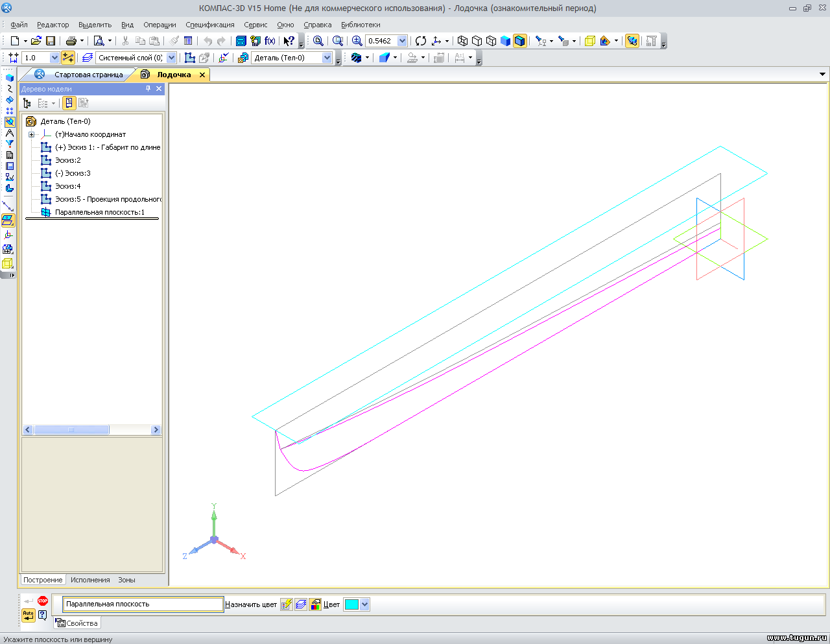Open the tab list arrow at document tabs

click(x=822, y=75)
